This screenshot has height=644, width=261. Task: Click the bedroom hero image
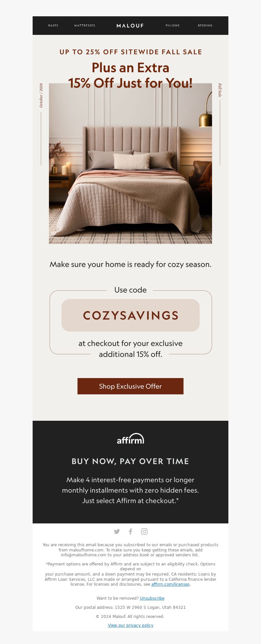tap(130, 164)
